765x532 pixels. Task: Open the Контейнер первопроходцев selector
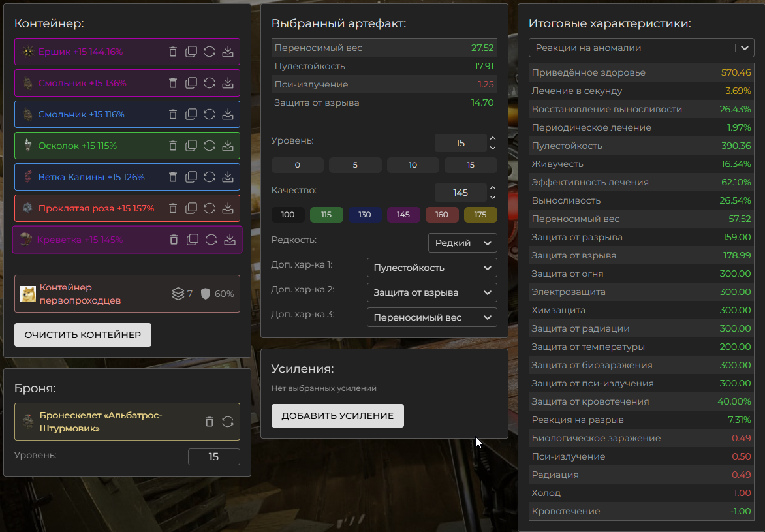click(x=127, y=294)
